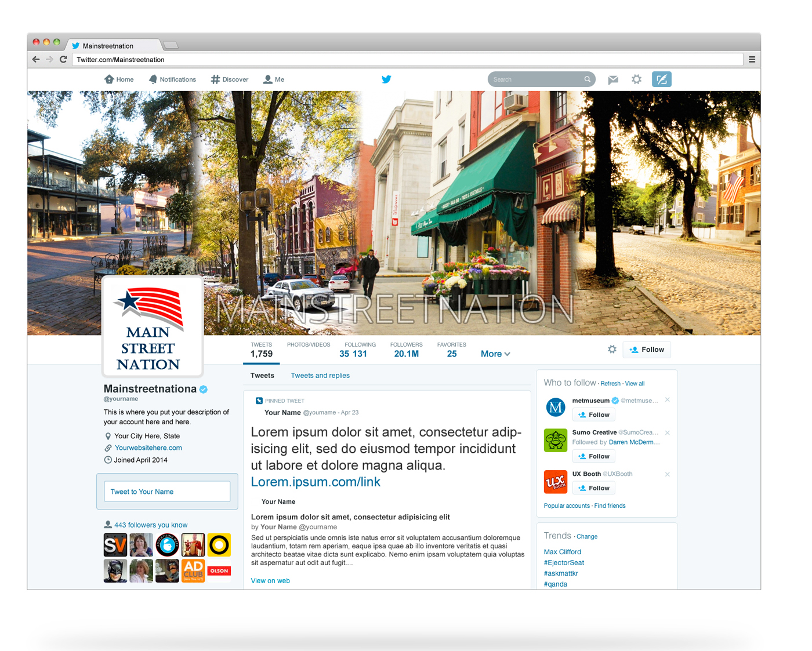Click the browser address bar
The image size is (812, 651).
tap(407, 59)
